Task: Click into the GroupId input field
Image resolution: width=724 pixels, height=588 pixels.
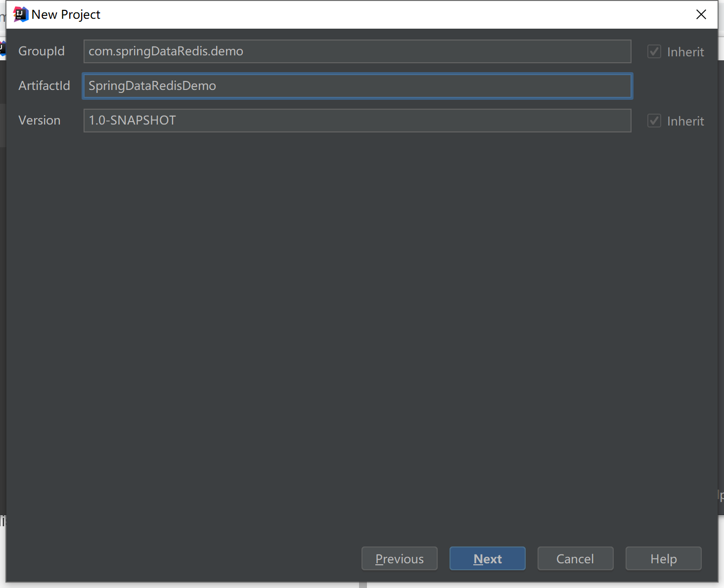Action: pos(357,51)
